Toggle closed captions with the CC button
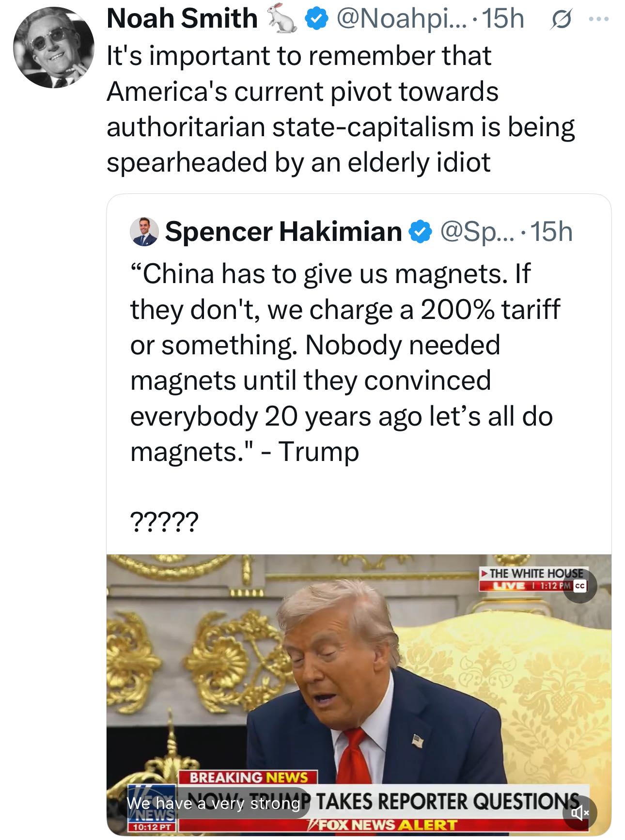The width and height of the screenshot is (625, 840). [580, 586]
